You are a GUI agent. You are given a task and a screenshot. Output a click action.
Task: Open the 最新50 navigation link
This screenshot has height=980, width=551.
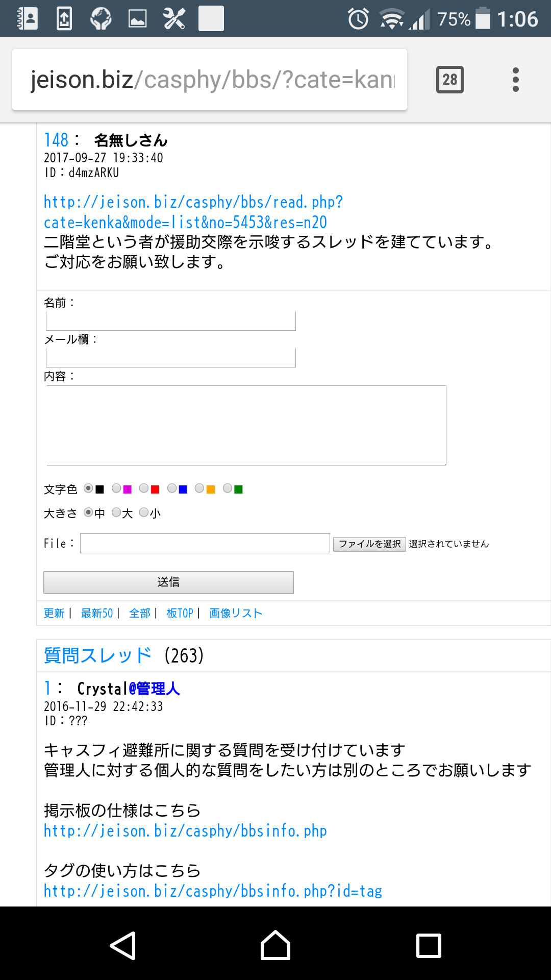pos(97,613)
